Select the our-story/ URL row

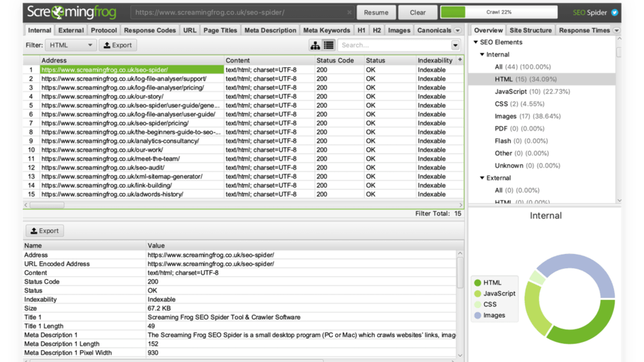point(243,96)
